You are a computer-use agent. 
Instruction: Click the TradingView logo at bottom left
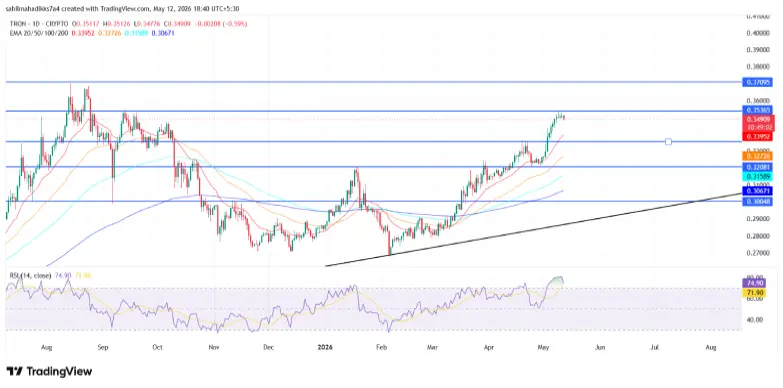point(49,372)
